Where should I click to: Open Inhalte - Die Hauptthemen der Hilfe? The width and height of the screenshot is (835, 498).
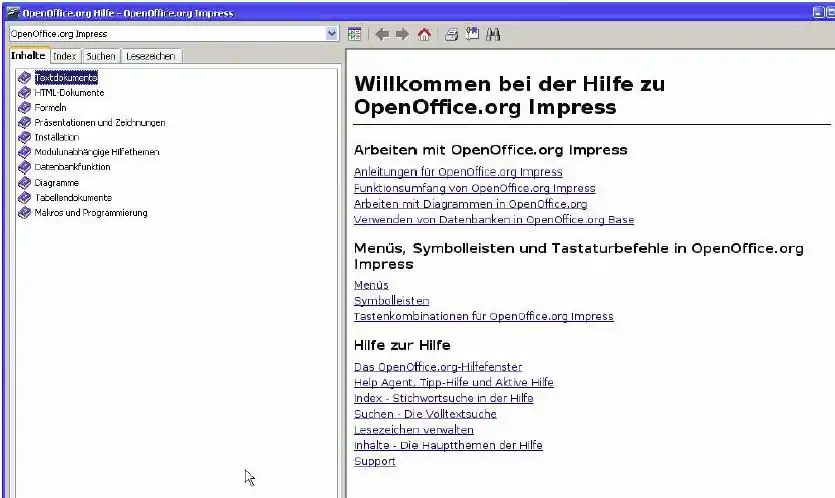tap(448, 445)
